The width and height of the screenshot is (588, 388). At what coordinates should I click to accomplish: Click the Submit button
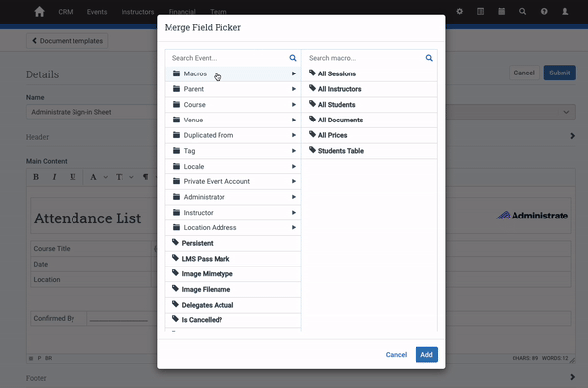560,73
